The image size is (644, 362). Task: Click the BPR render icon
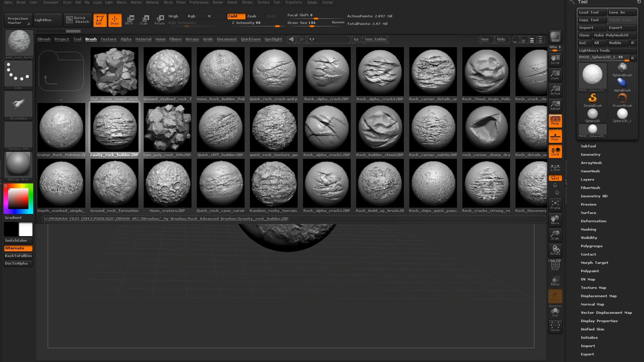[555, 37]
